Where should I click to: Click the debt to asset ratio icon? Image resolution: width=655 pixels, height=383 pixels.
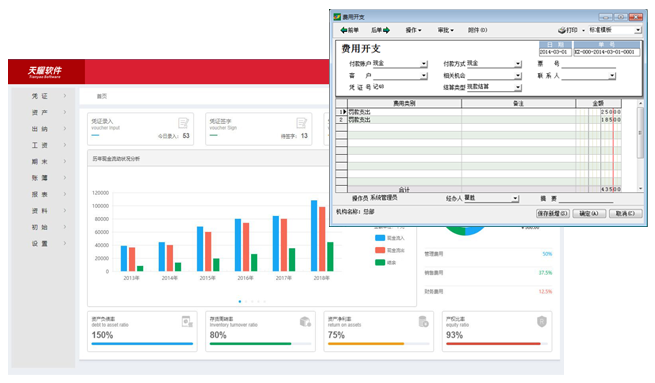point(187,322)
